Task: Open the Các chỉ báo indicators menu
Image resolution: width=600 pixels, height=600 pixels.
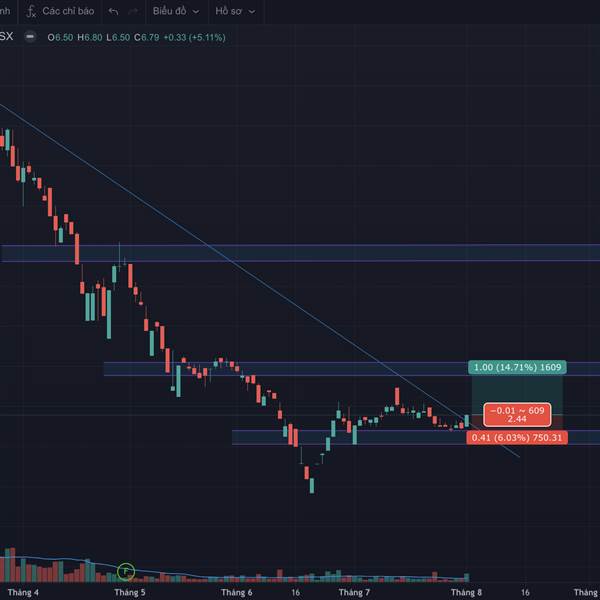Action: tap(60, 11)
